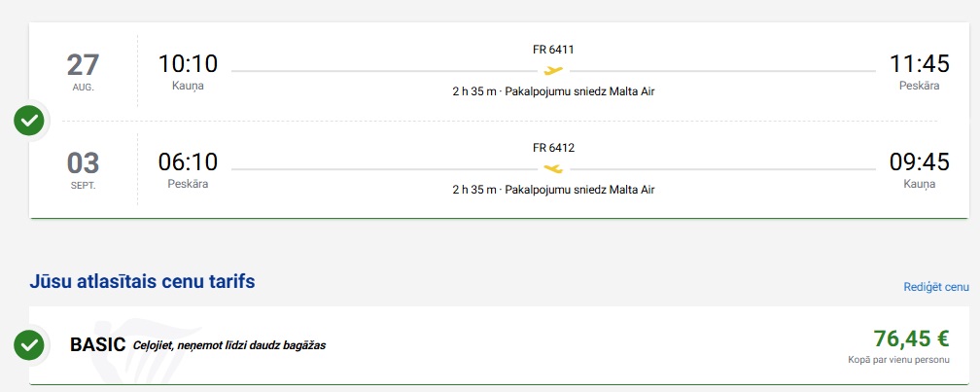Viewport: 980px width, 392px height.
Task: Click the 10:10 Kauņa departure time
Action: (188, 64)
